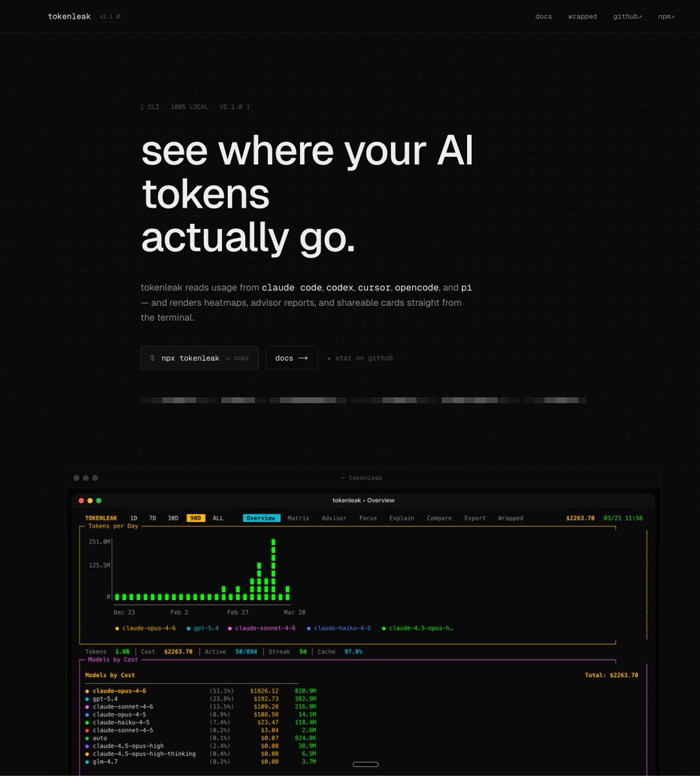
Task: Click the "opencode" inline code word
Action: pyautogui.click(x=417, y=287)
